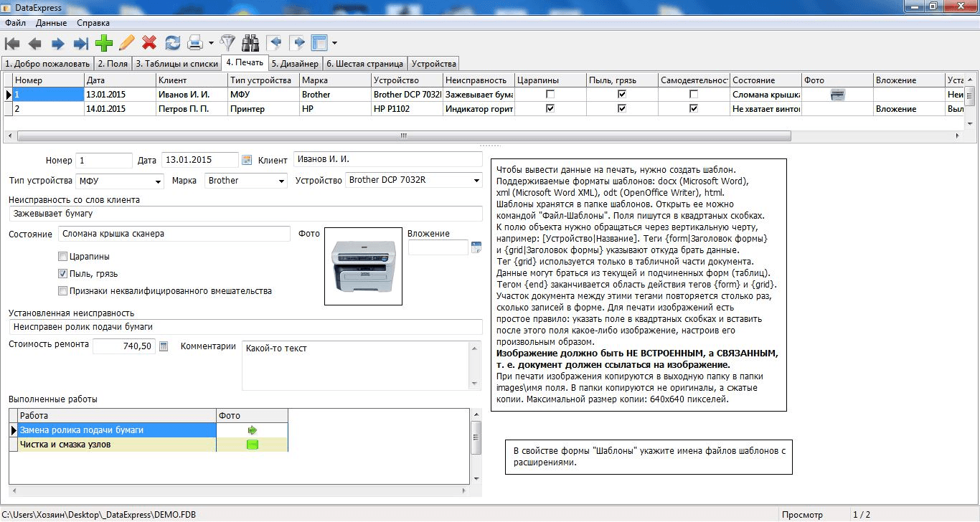Delete record using the red X icon
Viewport: 980px width, 522px height.
[x=149, y=43]
